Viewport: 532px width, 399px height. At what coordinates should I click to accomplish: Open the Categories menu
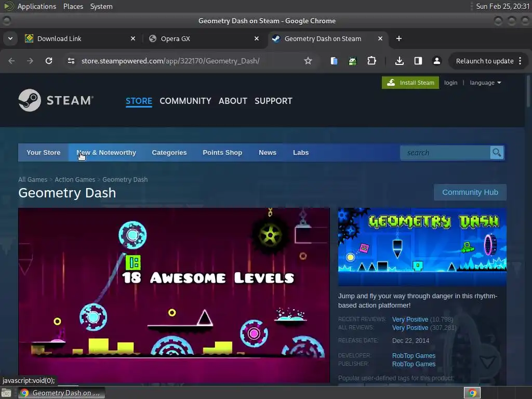(169, 153)
